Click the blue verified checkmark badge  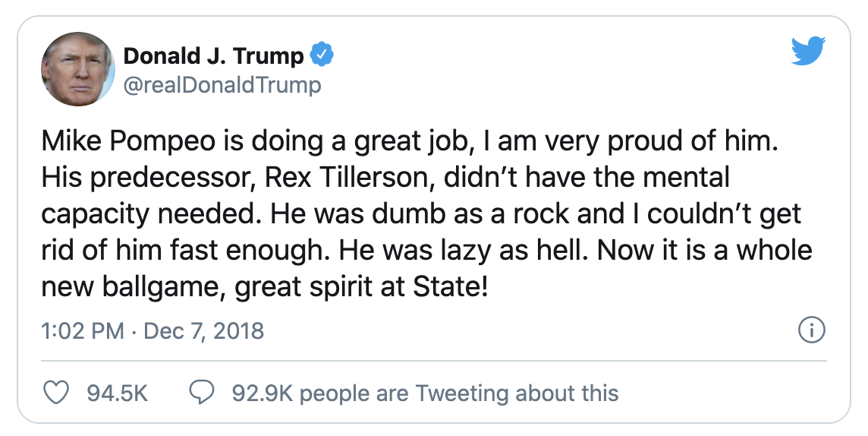[322, 56]
